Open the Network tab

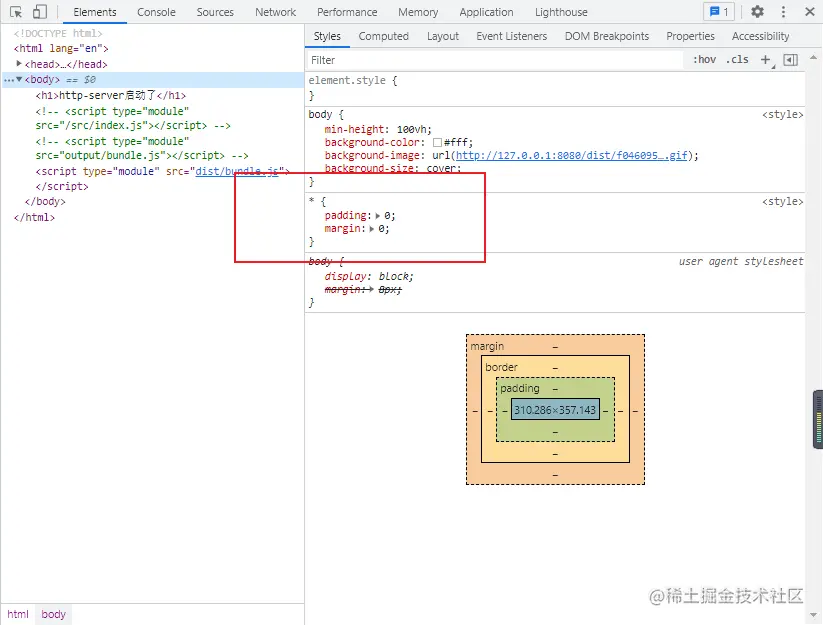coord(275,12)
